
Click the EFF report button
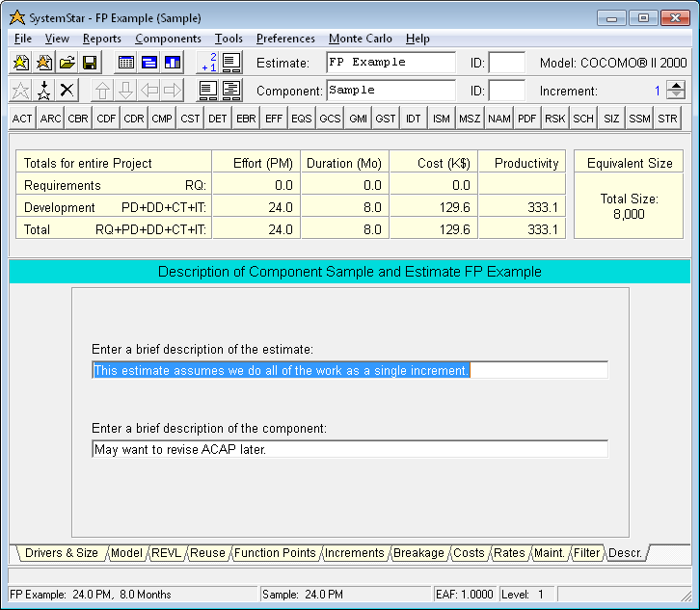pyautogui.click(x=274, y=119)
